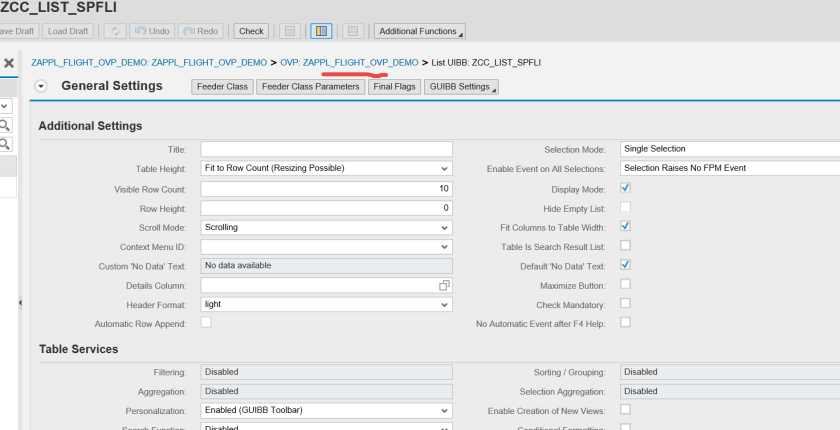Viewport: 840px width, 430px height.
Task: Click the Final Flags button
Action: tap(394, 87)
